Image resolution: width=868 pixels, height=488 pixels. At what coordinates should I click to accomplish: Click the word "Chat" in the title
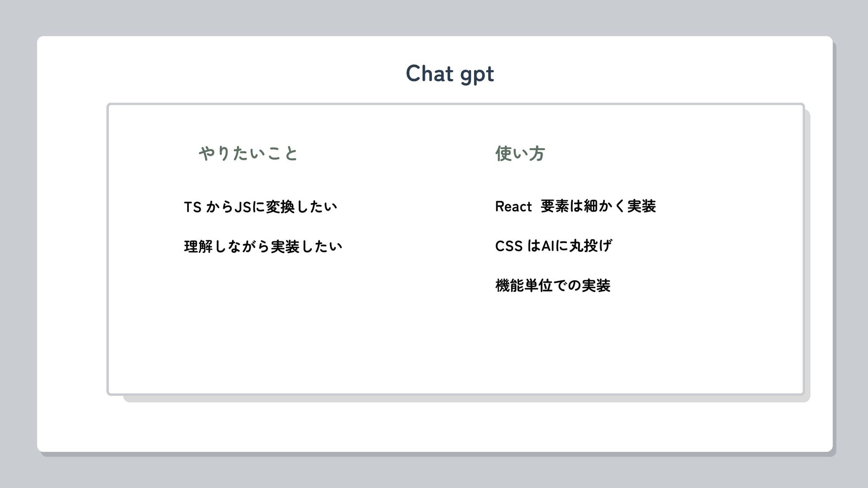pyautogui.click(x=429, y=73)
